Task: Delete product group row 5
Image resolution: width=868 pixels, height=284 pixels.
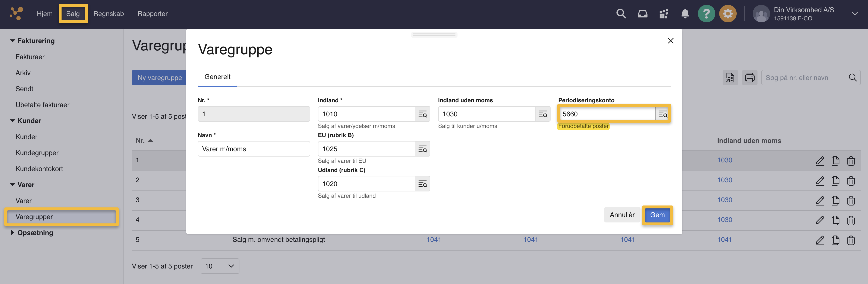Action: pyautogui.click(x=851, y=240)
